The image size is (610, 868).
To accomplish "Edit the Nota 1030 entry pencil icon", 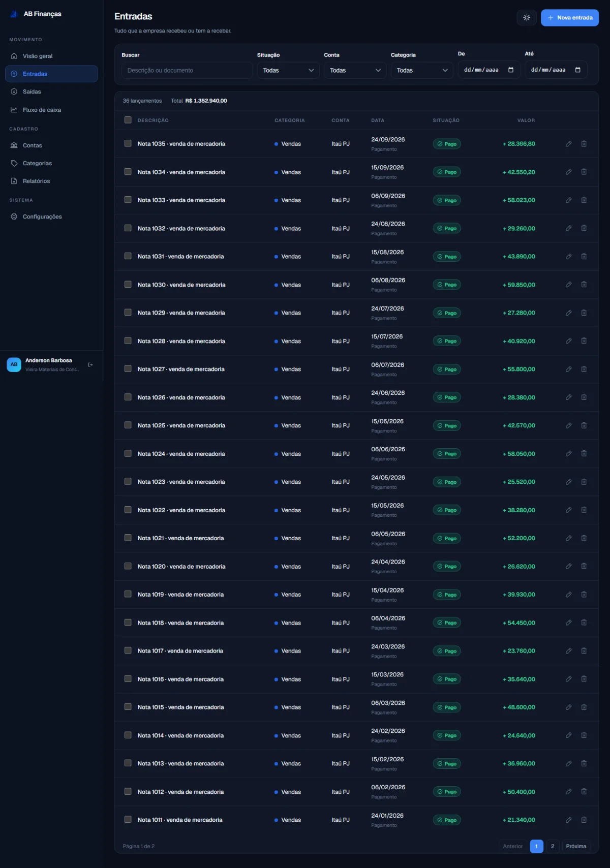I will pyautogui.click(x=569, y=285).
